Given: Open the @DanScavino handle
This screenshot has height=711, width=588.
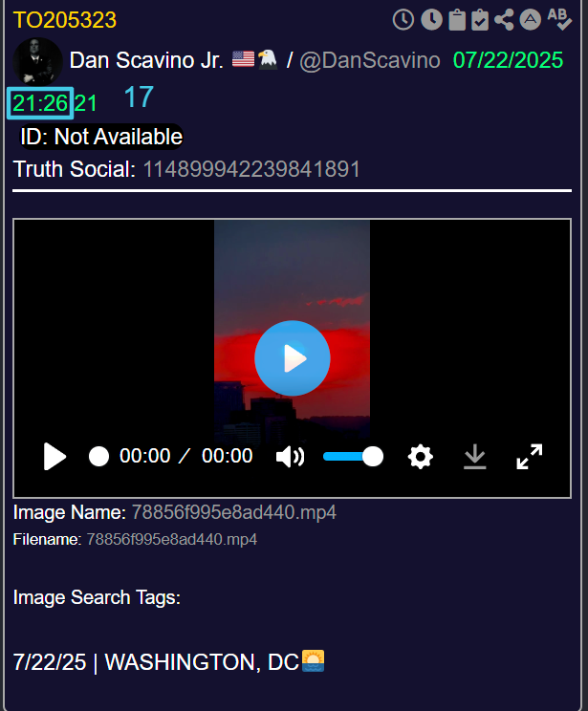Looking at the screenshot, I should coord(370,60).
